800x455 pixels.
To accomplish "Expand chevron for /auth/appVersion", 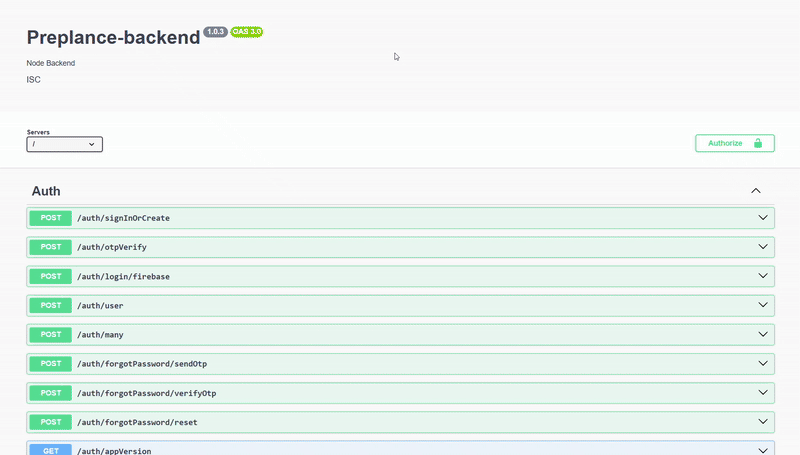I will coord(763,450).
